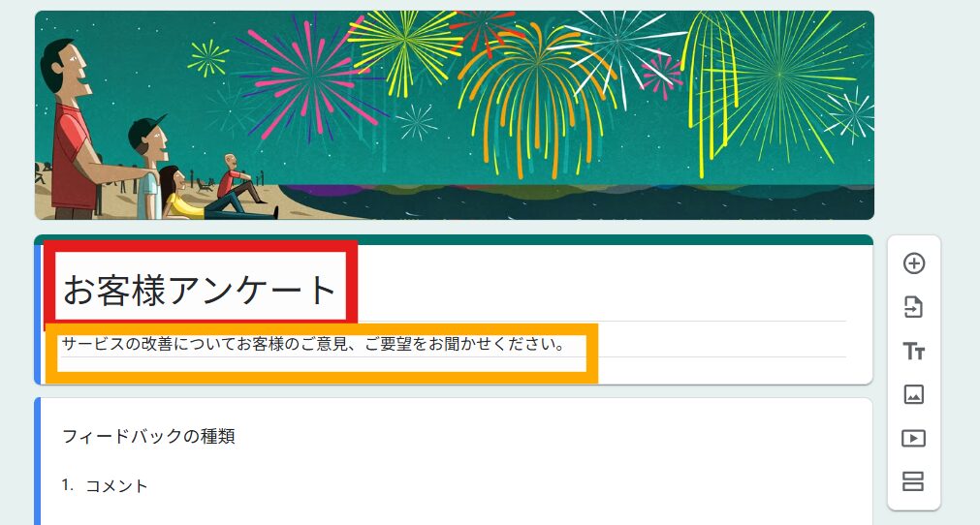Select the コメント answer option
Image resolution: width=980 pixels, height=525 pixels.
click(116, 485)
